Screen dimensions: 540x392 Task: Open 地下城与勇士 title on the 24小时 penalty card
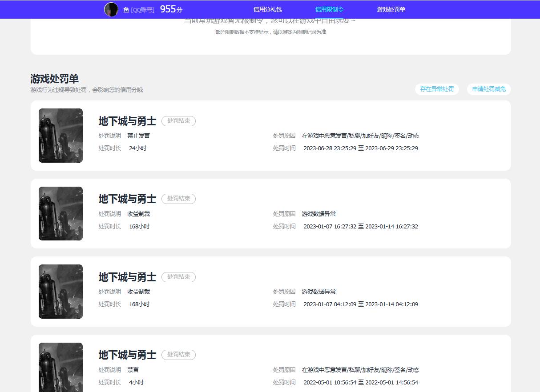click(127, 121)
